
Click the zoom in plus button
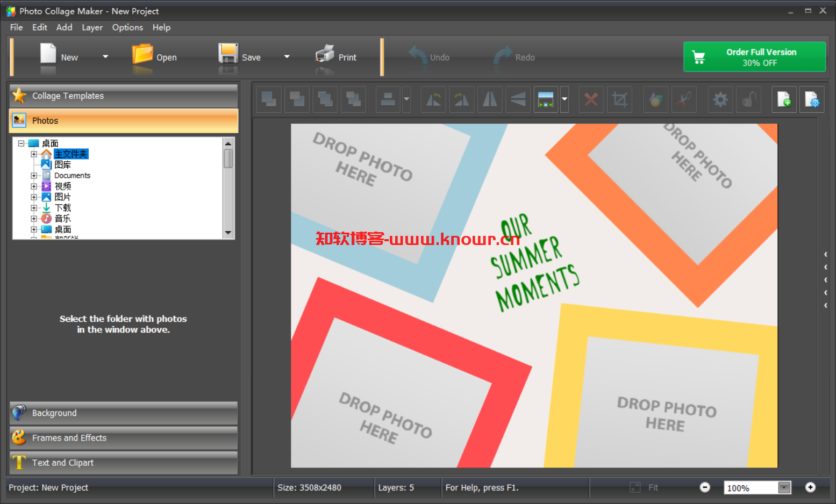point(810,487)
